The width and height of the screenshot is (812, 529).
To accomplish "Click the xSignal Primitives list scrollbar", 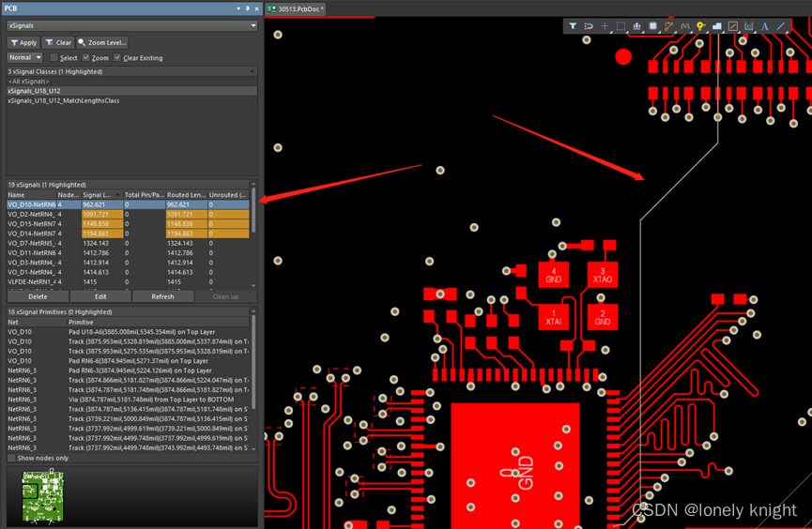I will point(253,362).
